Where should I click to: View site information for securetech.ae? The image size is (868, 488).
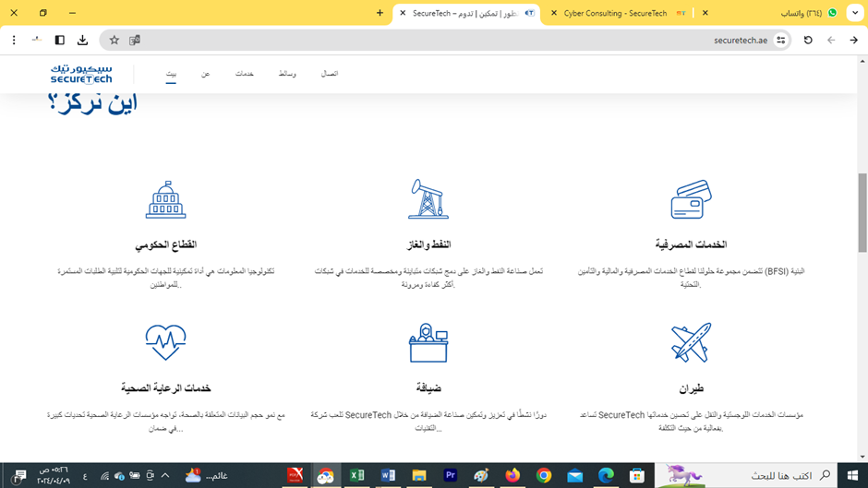pyautogui.click(x=781, y=40)
